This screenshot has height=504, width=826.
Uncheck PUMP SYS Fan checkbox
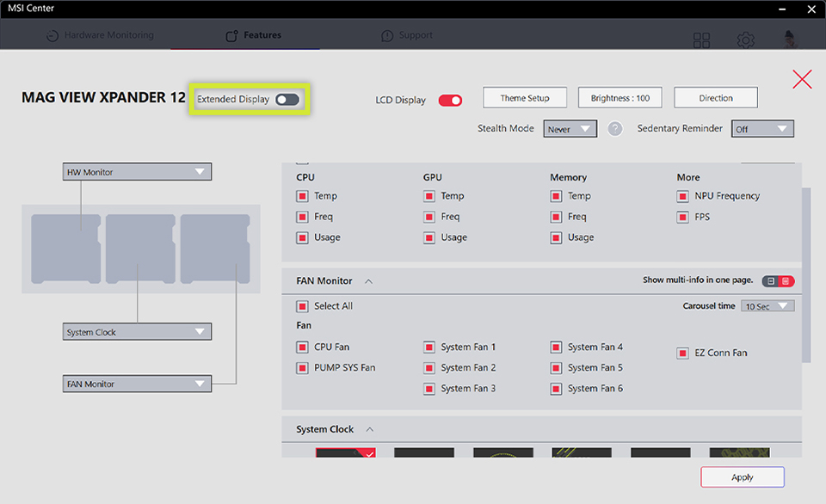pos(302,367)
